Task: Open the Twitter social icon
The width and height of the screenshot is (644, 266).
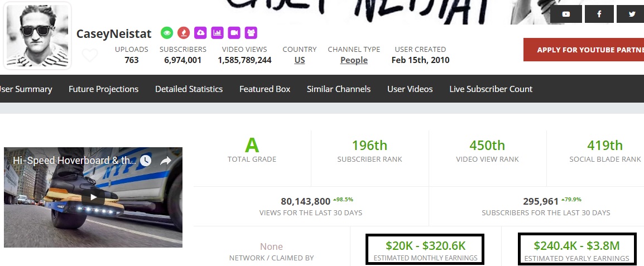Action: coord(632,14)
